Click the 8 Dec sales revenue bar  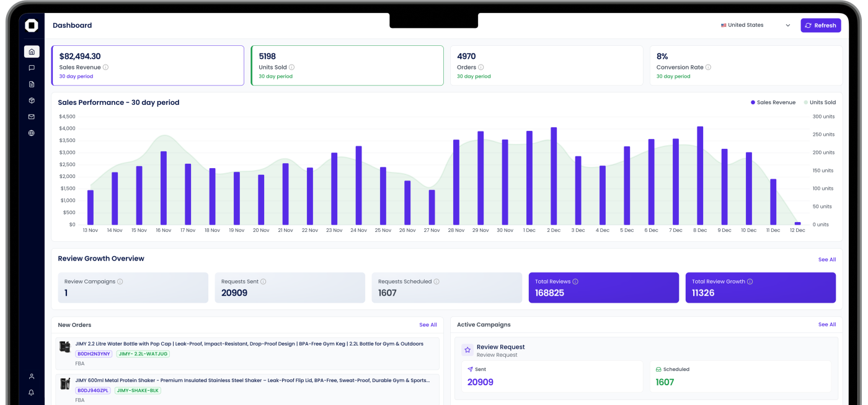point(700,176)
